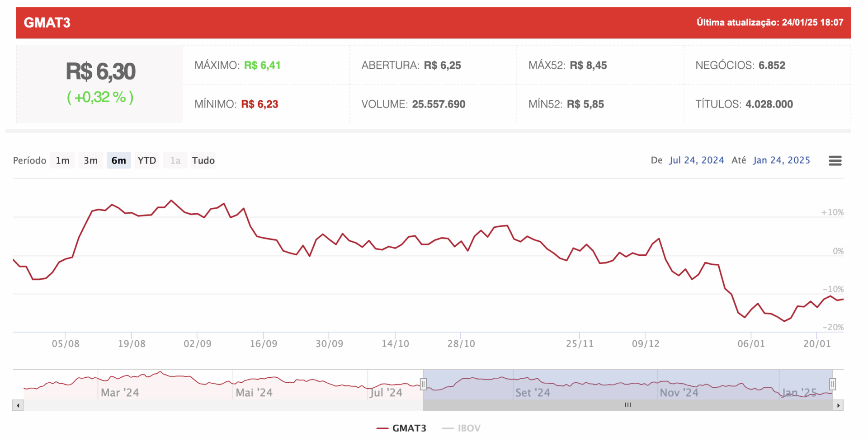Click the scrollbar left arrow button
The width and height of the screenshot is (868, 441).
[18, 405]
